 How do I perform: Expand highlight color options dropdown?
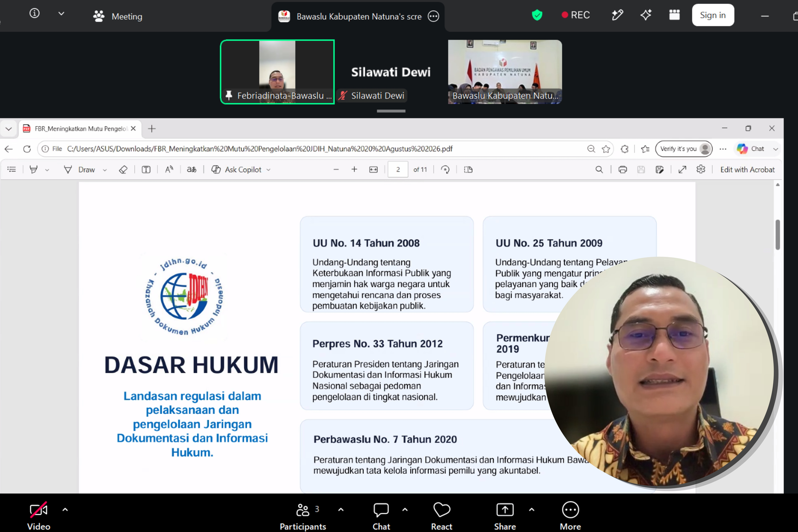click(x=47, y=170)
